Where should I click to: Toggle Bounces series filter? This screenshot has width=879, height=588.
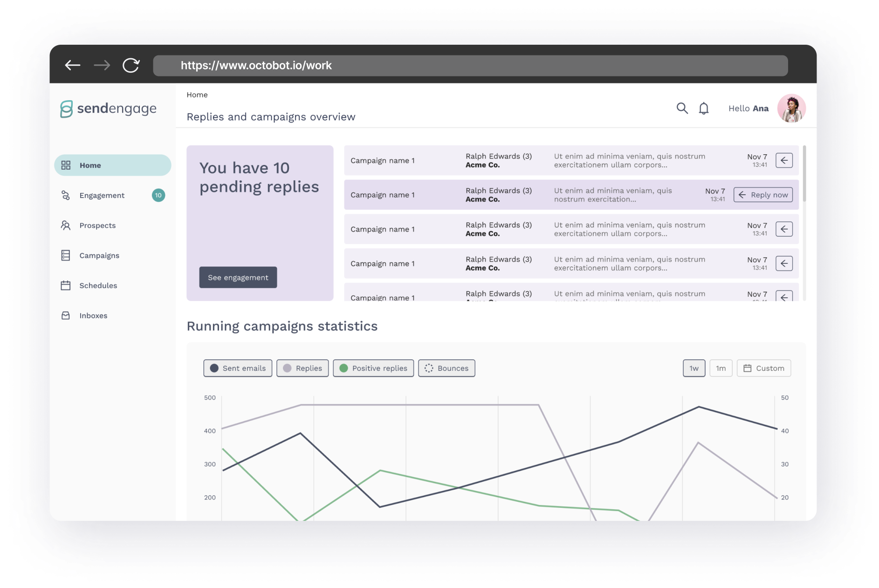coord(446,368)
